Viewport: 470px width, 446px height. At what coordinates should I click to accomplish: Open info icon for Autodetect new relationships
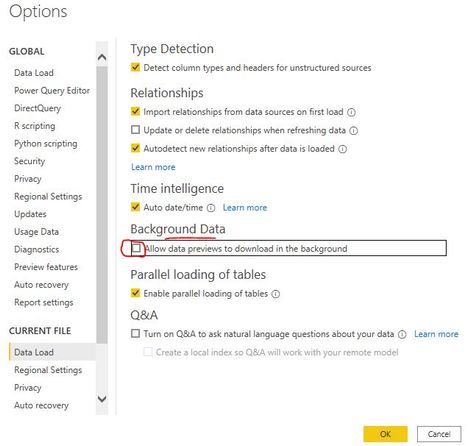(342, 149)
